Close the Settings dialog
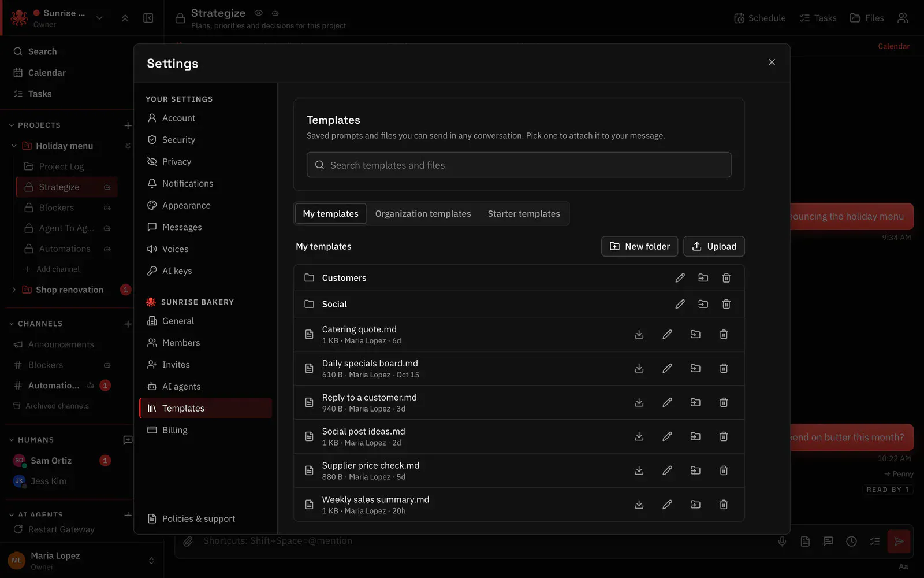Viewport: 924px width, 578px height. pyautogui.click(x=772, y=62)
